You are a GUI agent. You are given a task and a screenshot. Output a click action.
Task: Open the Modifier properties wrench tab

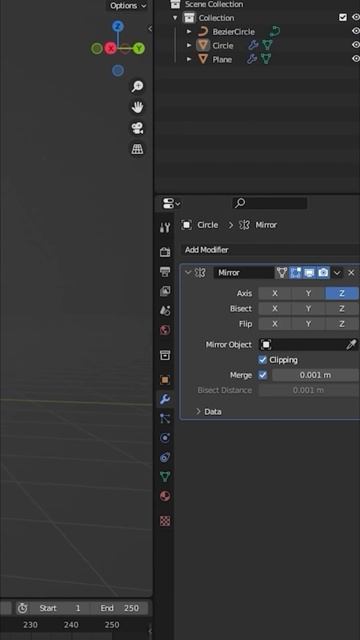(165, 399)
